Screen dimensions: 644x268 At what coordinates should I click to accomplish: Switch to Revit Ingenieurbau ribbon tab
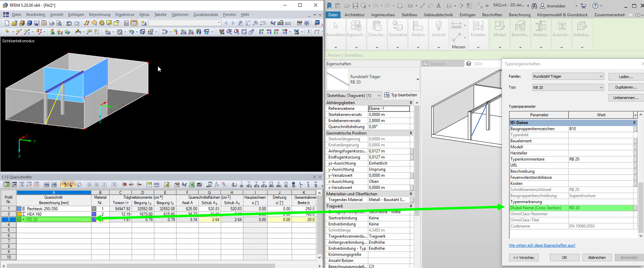tap(383, 15)
